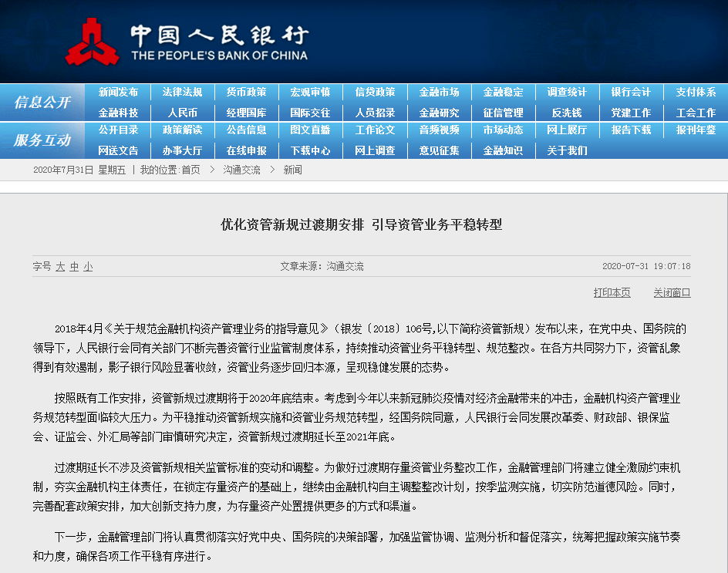The image size is (728, 573).
Task: Open 音频视频 section
Action: click(440, 130)
